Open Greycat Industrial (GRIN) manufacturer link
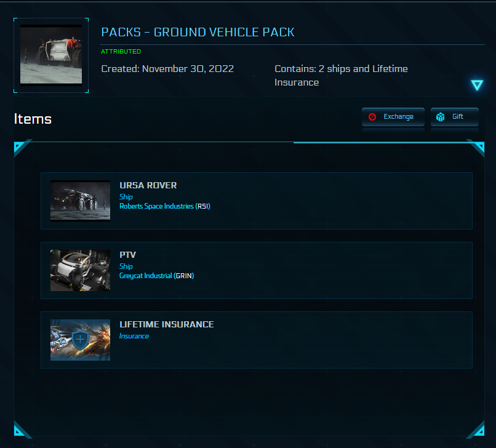The width and height of the screenshot is (496, 448). coord(156,276)
